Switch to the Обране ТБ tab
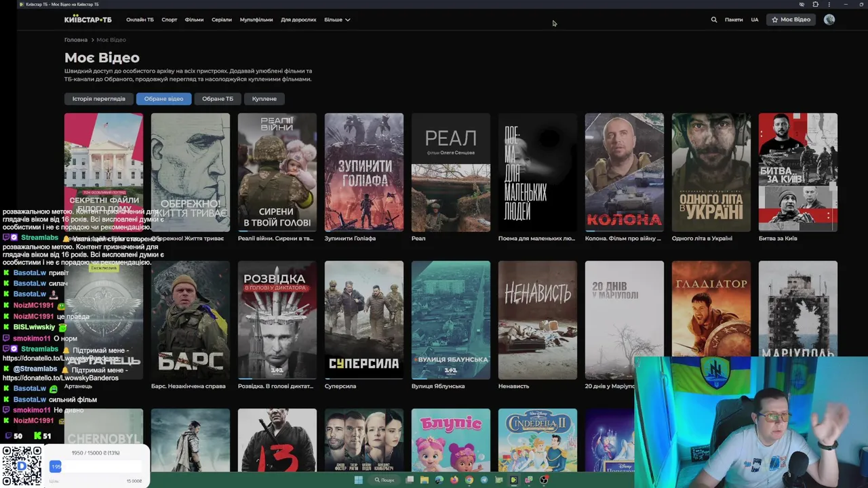Image resolution: width=868 pixels, height=488 pixels. [x=218, y=99]
